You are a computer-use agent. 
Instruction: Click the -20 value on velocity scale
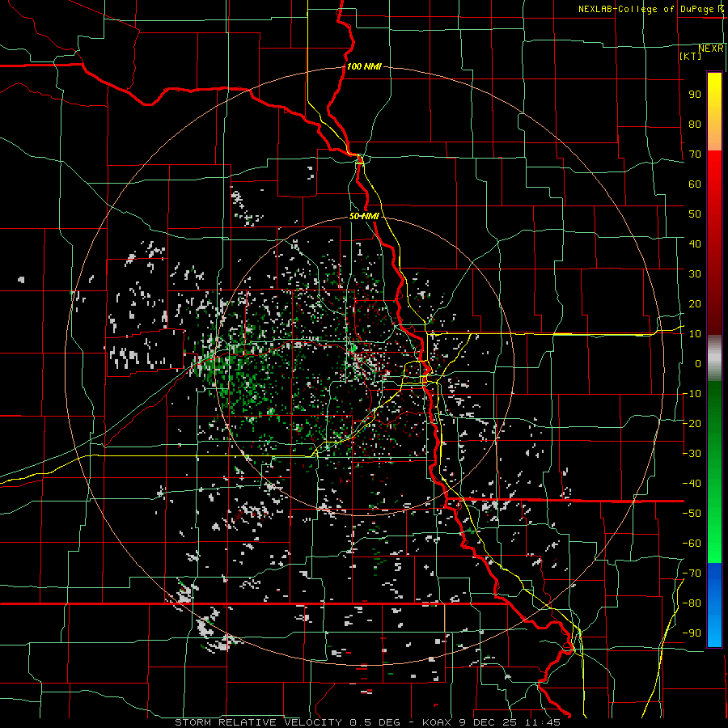692,424
